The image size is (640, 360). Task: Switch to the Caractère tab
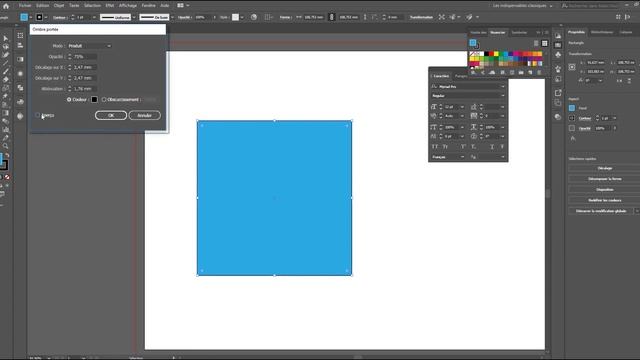(x=441, y=76)
